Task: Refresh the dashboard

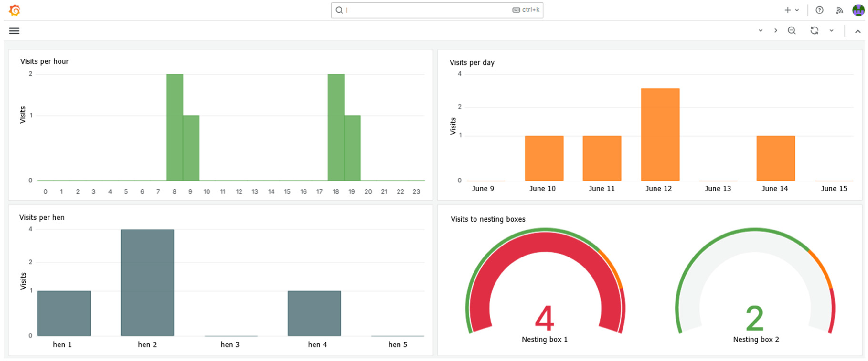Action: [814, 31]
